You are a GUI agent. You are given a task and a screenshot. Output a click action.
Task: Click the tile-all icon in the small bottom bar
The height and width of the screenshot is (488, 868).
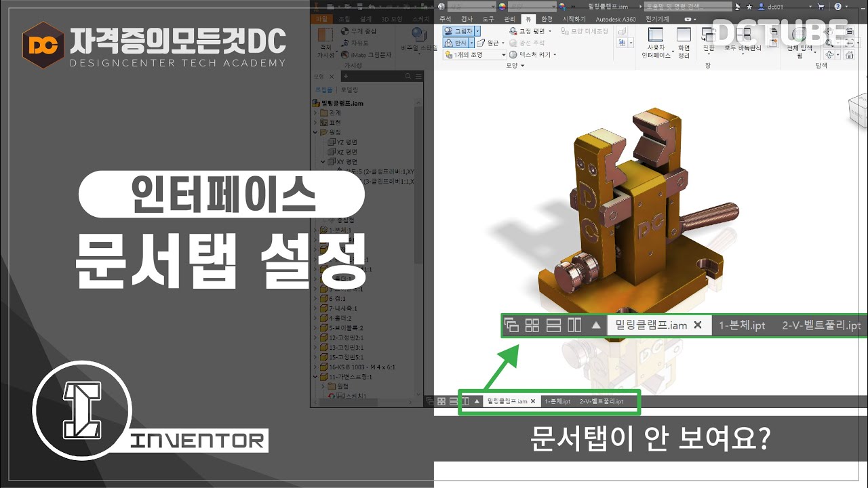coord(441,401)
